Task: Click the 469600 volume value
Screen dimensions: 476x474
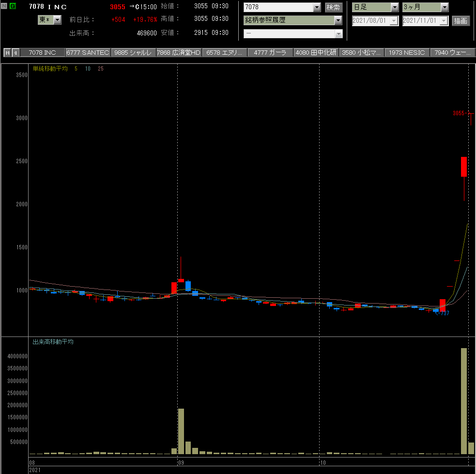Action: (147, 33)
